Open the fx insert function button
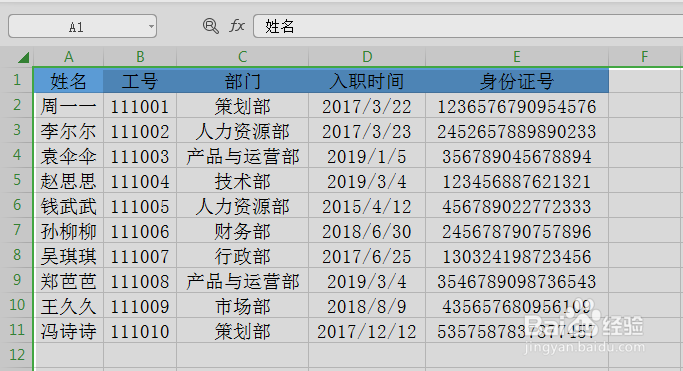This screenshot has height=371, width=683. [x=237, y=26]
